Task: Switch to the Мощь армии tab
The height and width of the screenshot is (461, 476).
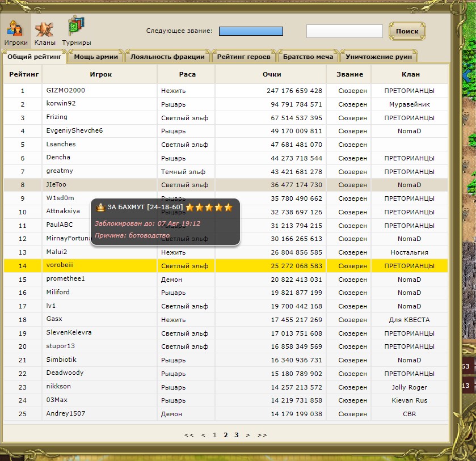Action: pos(96,57)
